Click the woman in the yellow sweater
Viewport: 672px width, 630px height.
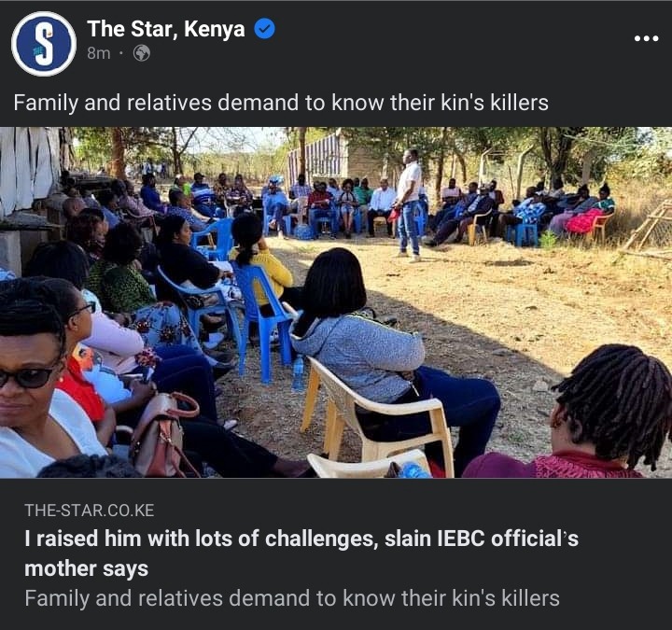click(261, 261)
